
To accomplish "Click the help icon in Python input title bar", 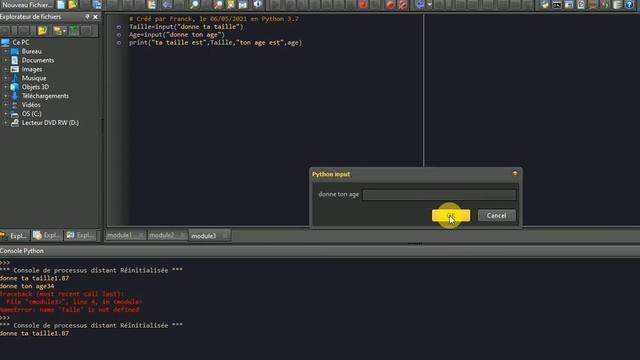I will [x=515, y=174].
